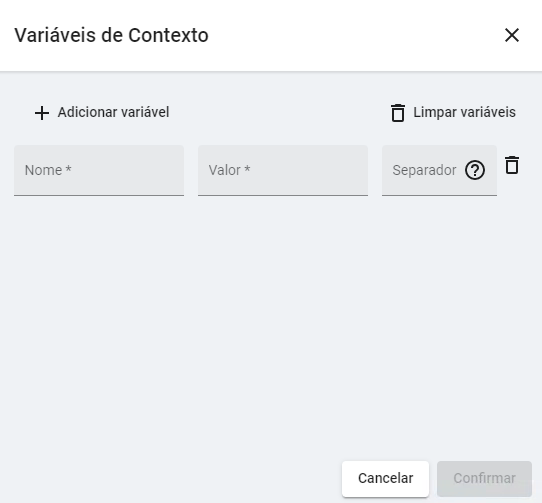Click the Confirmar button
Image resolution: width=542 pixels, height=503 pixels.
click(x=484, y=479)
